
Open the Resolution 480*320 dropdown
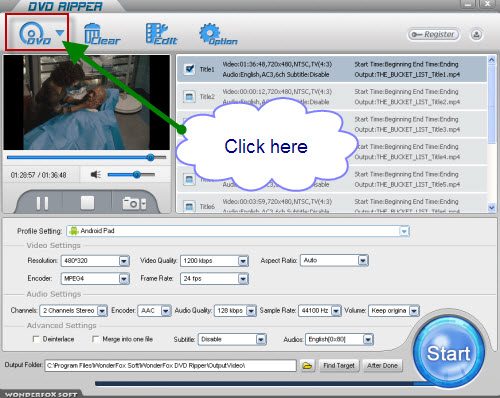point(95,261)
